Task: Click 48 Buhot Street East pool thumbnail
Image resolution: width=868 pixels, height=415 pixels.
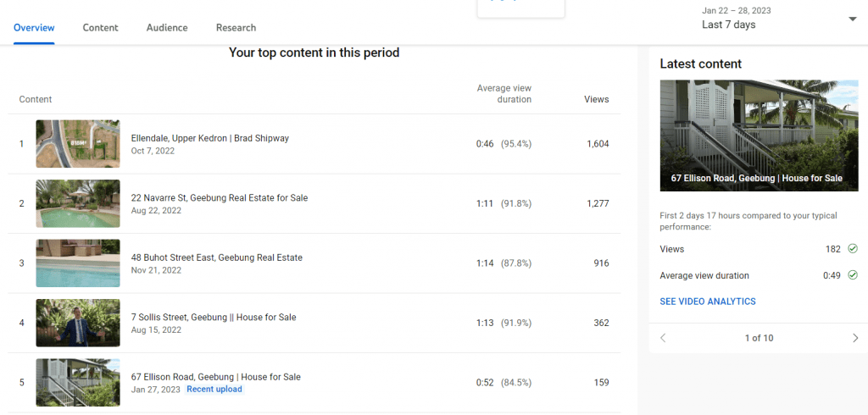Action: 78,263
